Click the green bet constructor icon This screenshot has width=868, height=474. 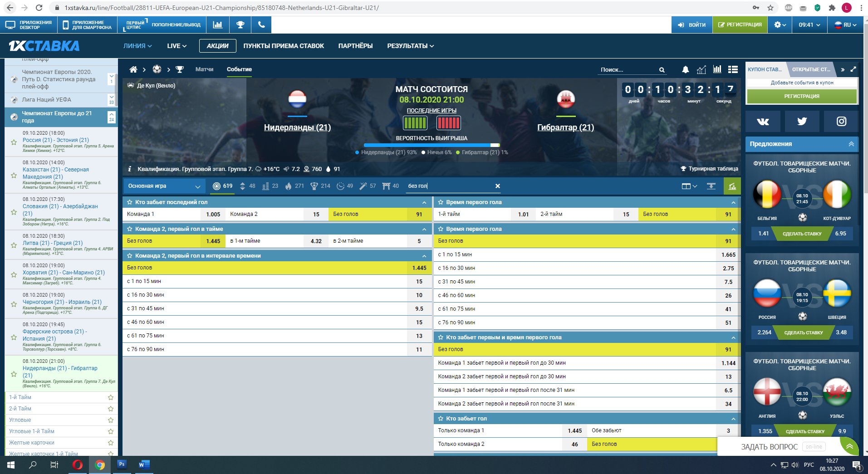[732, 186]
